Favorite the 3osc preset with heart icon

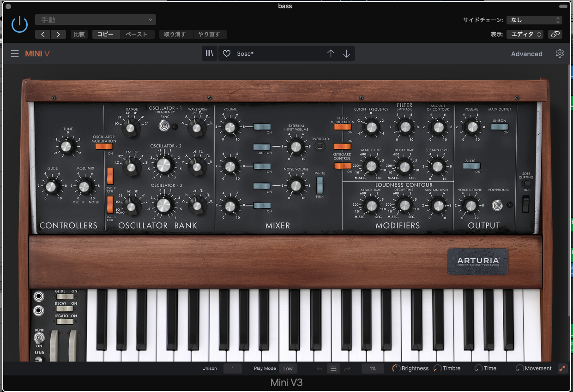click(227, 53)
